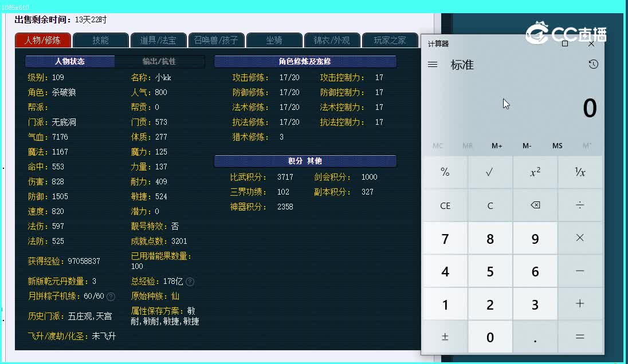Screen dimensions: 628x364
Task: Click the percent icon
Action: coord(445,173)
